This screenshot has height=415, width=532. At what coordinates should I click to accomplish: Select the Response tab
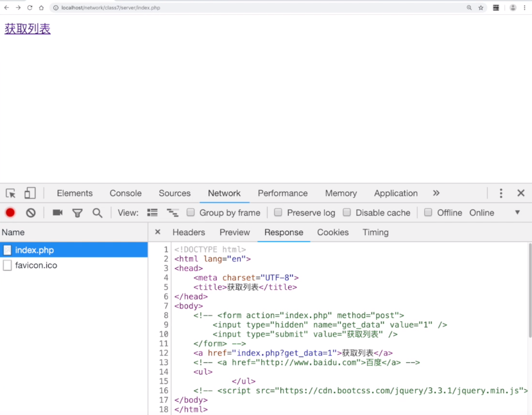click(x=284, y=233)
